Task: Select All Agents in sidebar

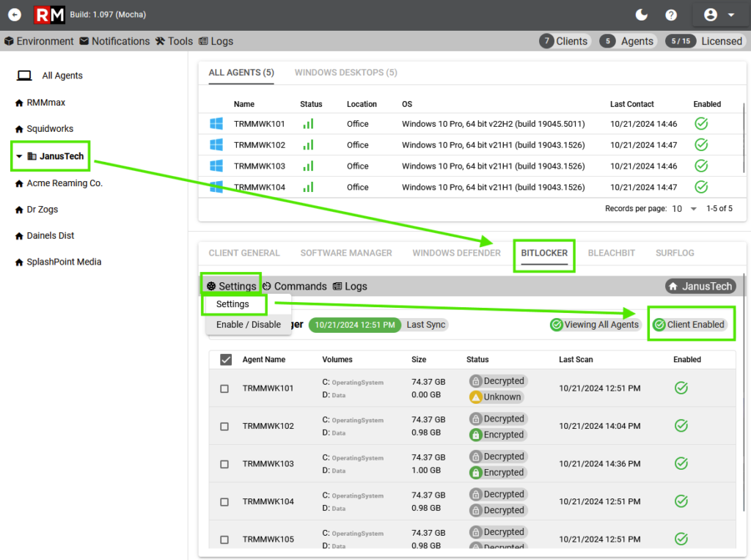Action: pos(62,75)
